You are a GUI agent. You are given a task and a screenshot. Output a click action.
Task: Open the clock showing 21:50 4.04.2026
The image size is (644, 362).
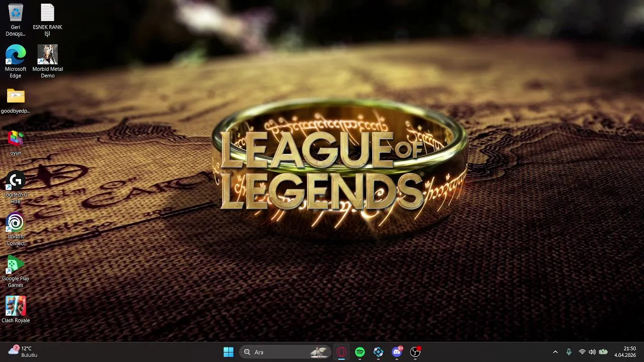[x=625, y=352]
